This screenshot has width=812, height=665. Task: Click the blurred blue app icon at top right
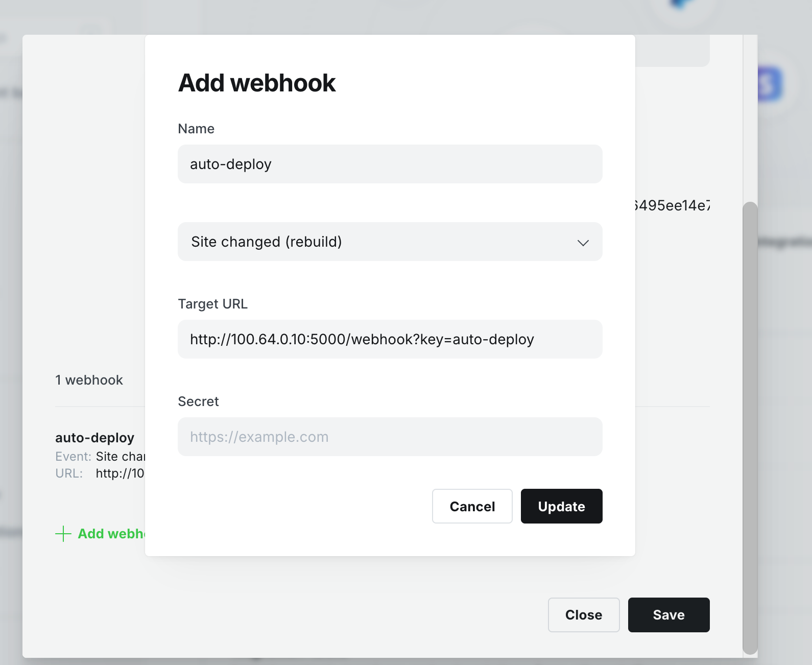click(x=768, y=84)
